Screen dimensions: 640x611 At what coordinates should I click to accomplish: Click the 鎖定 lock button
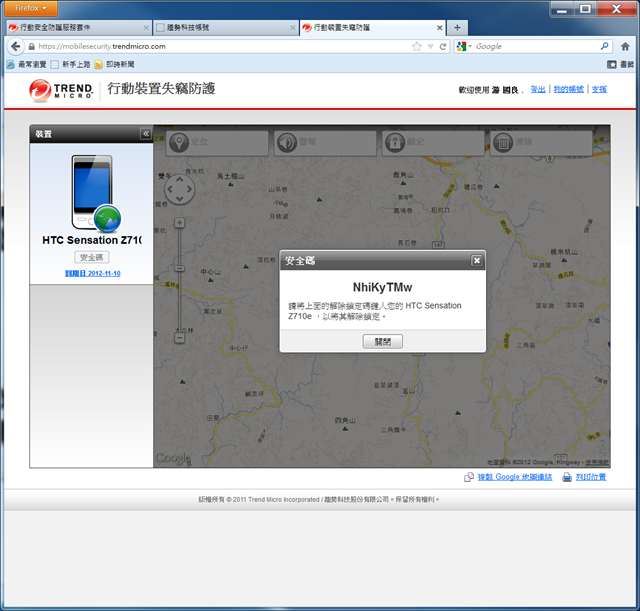[433, 143]
